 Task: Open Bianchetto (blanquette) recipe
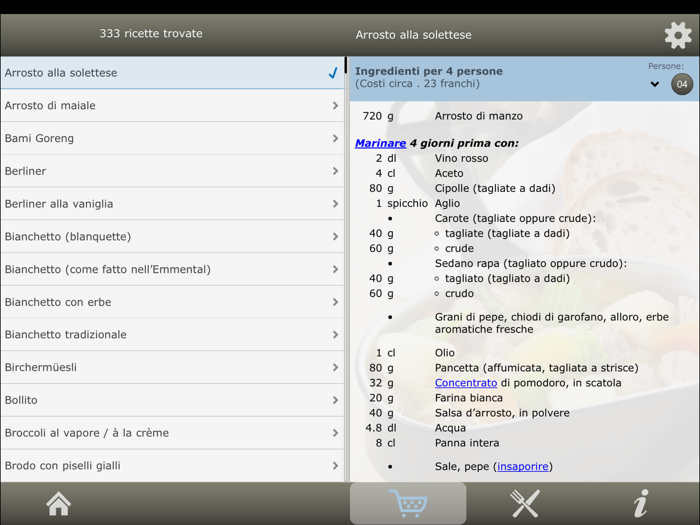[x=172, y=237]
